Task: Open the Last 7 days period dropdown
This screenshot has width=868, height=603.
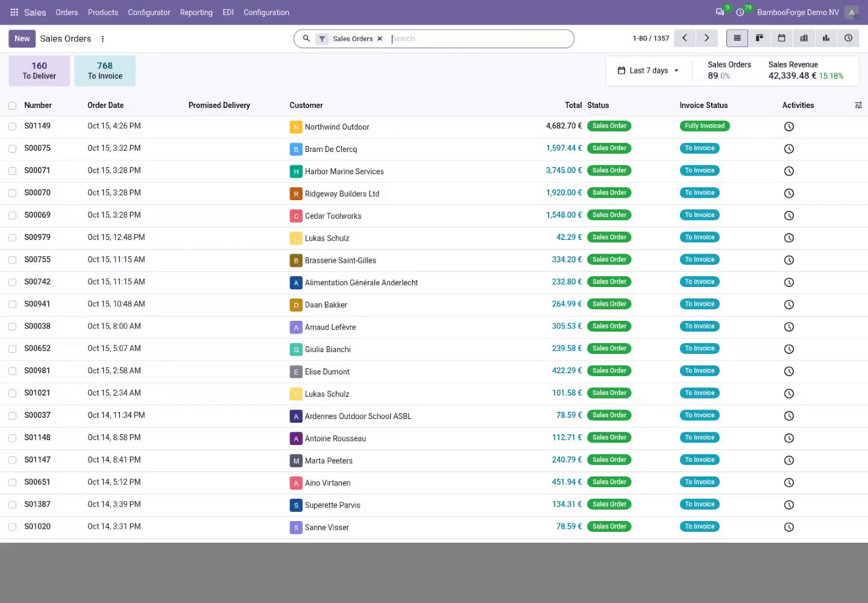Action: [x=648, y=71]
